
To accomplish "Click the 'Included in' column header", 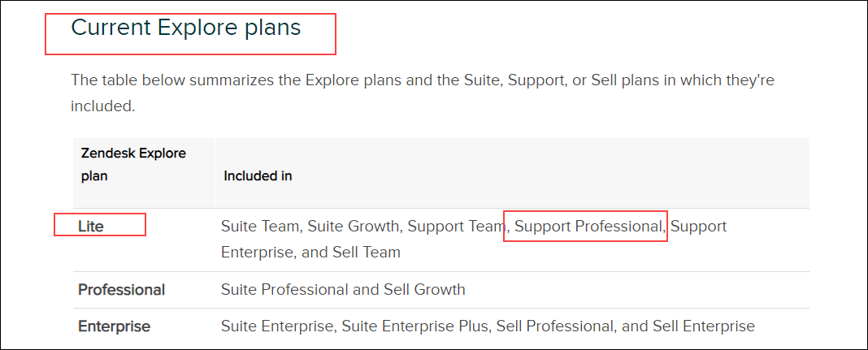I will tap(258, 175).
